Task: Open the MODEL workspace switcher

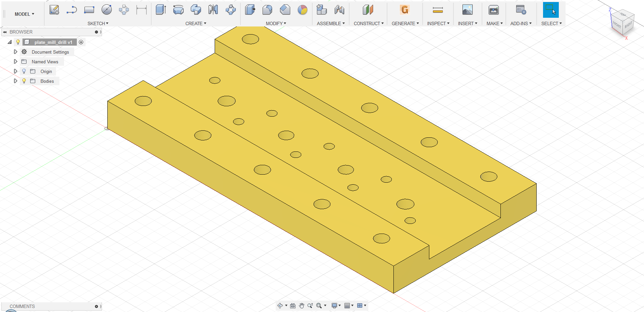Action: point(23,14)
